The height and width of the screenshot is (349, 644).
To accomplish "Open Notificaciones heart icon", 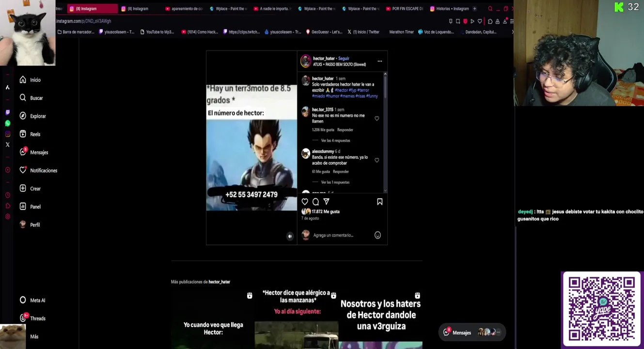I will (23, 170).
